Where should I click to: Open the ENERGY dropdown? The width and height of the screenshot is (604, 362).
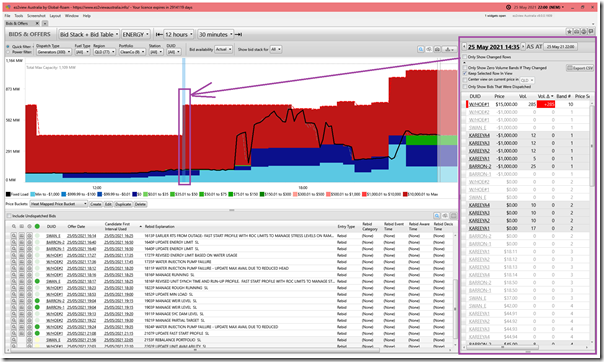coord(136,34)
